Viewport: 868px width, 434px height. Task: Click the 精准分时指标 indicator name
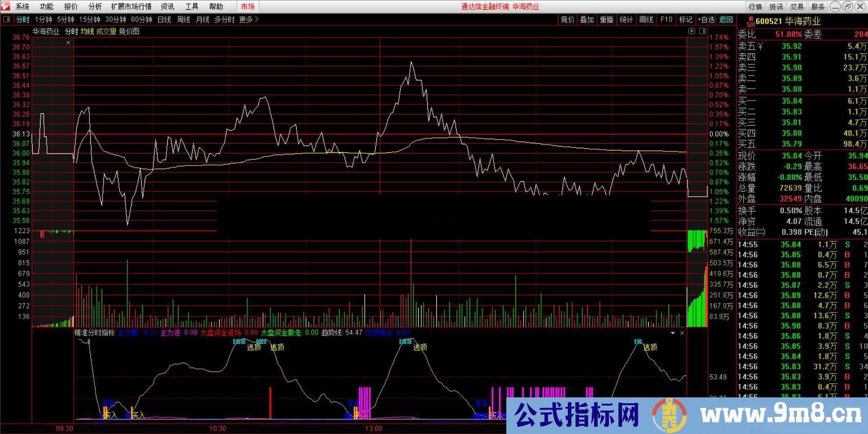click(x=94, y=333)
